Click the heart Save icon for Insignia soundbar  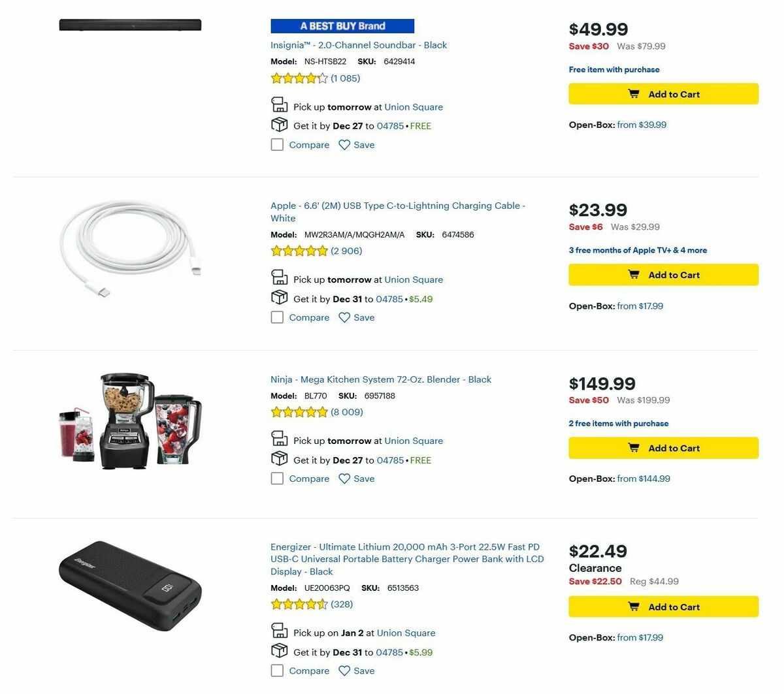pyautogui.click(x=344, y=144)
